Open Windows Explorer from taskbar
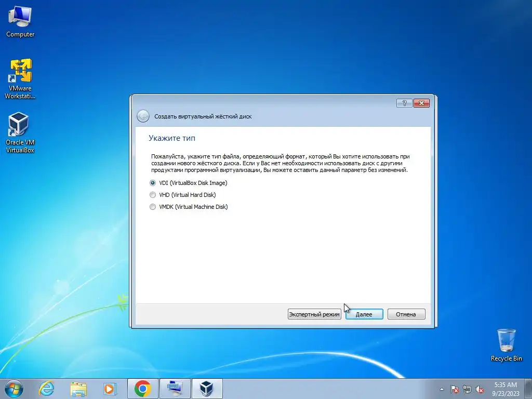This screenshot has height=399, width=532. [78, 389]
